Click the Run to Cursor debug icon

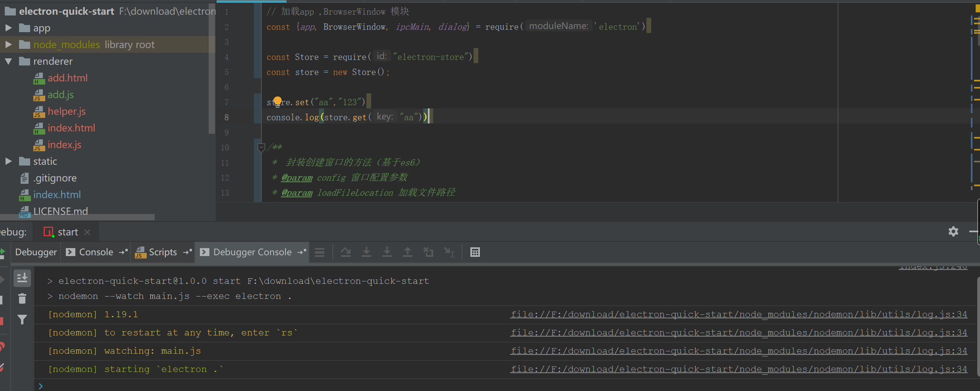(x=449, y=252)
